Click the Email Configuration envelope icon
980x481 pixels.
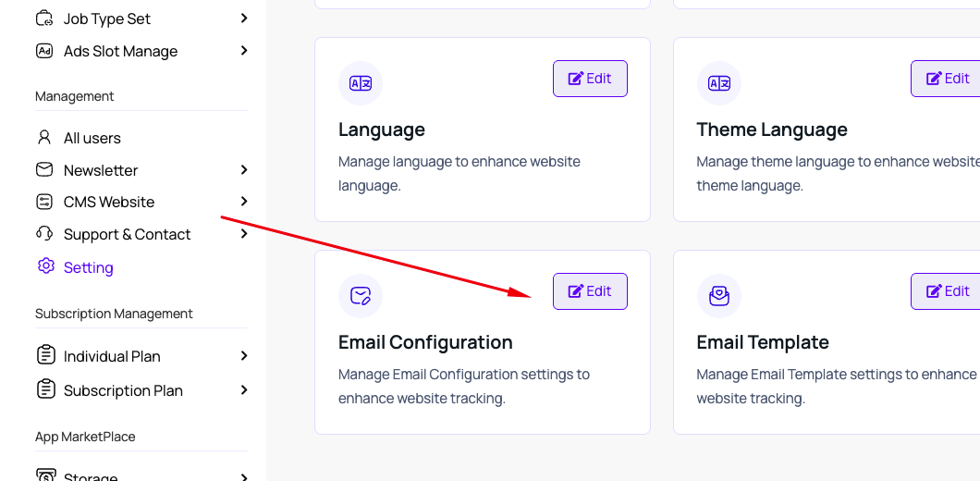click(x=361, y=296)
